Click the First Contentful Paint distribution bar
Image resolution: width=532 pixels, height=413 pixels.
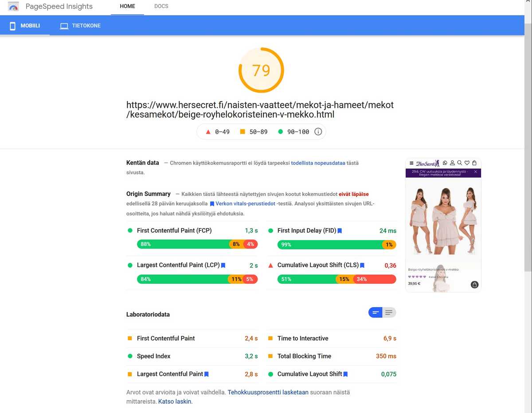tap(197, 244)
